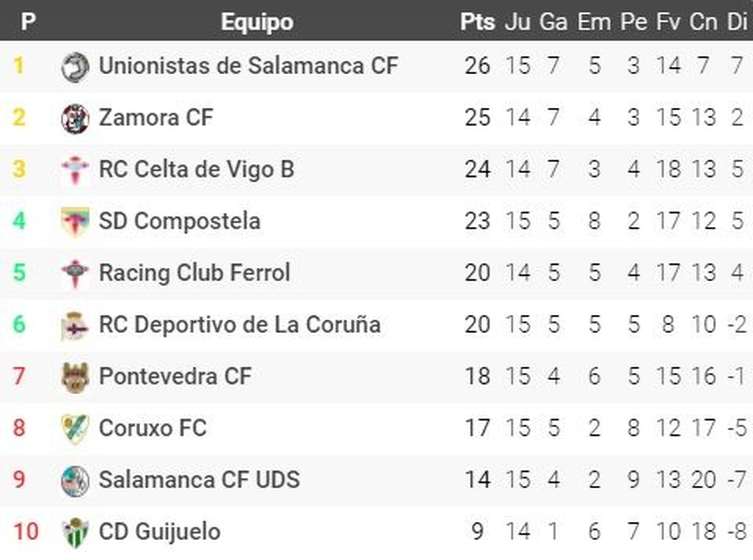The image size is (753, 560).
Task: Click the Salamanca CF UDS crest
Action: click(75, 480)
